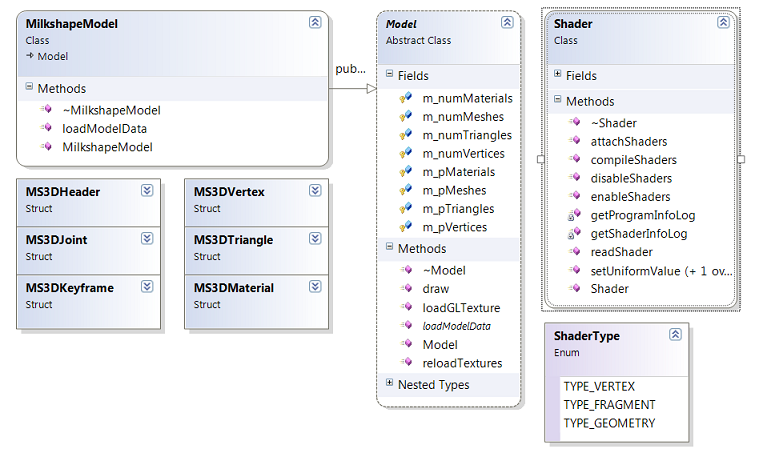Screen dimensions: 763x457
Task: Click field icon beside m_numMeshes
Action: coord(406,116)
